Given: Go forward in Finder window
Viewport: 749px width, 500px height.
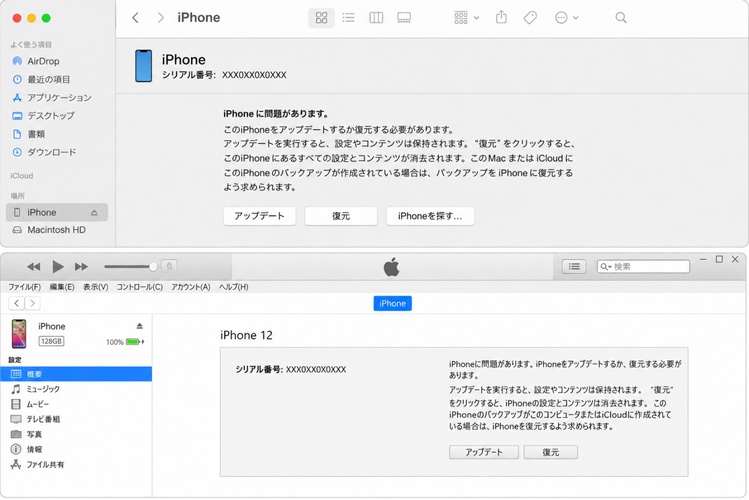Looking at the screenshot, I should tap(160, 18).
